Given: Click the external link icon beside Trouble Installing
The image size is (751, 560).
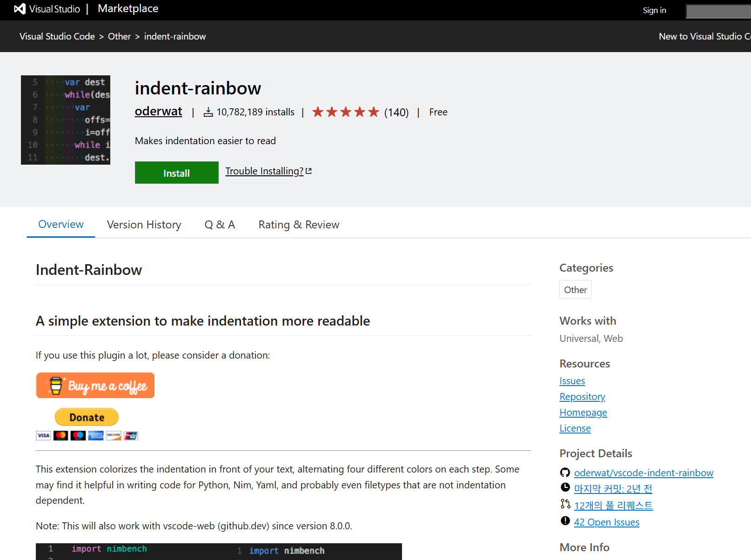Looking at the screenshot, I should (x=308, y=171).
